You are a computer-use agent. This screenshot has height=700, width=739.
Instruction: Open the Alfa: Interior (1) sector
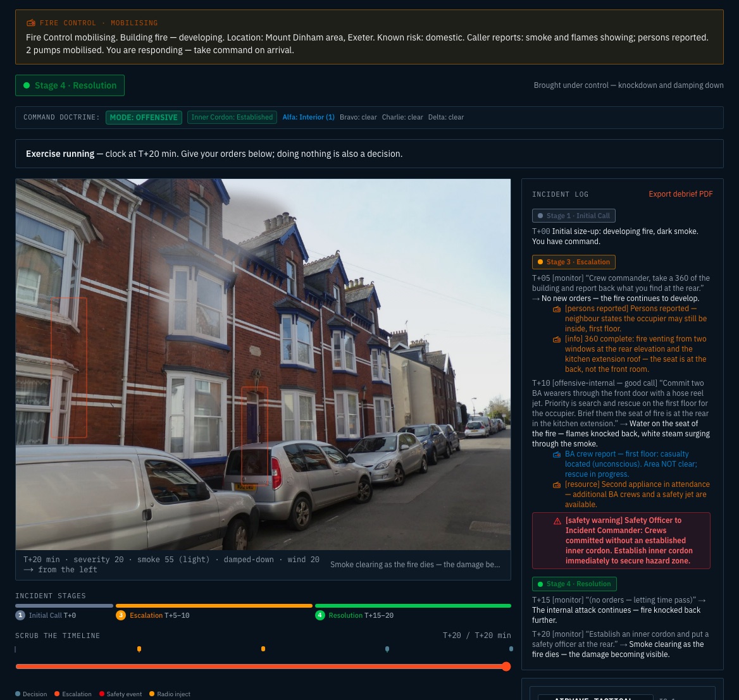(308, 117)
